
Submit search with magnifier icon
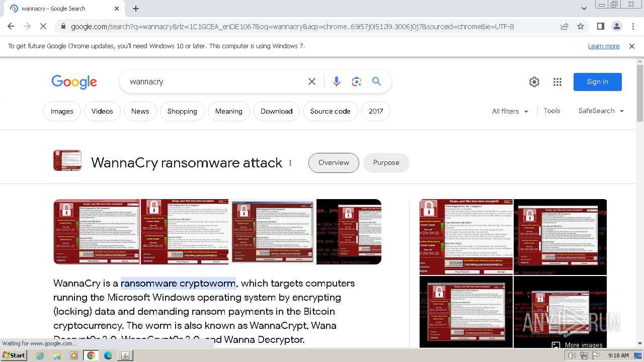point(377,81)
